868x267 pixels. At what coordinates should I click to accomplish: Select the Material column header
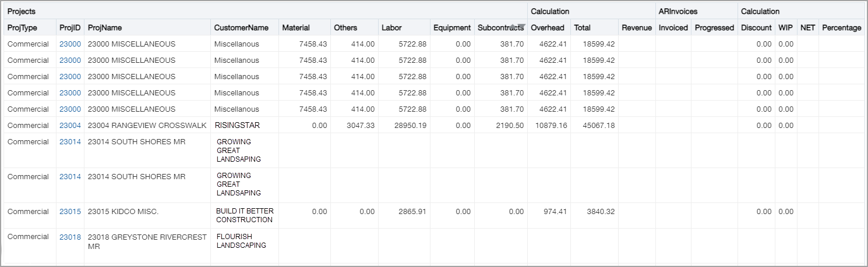296,28
